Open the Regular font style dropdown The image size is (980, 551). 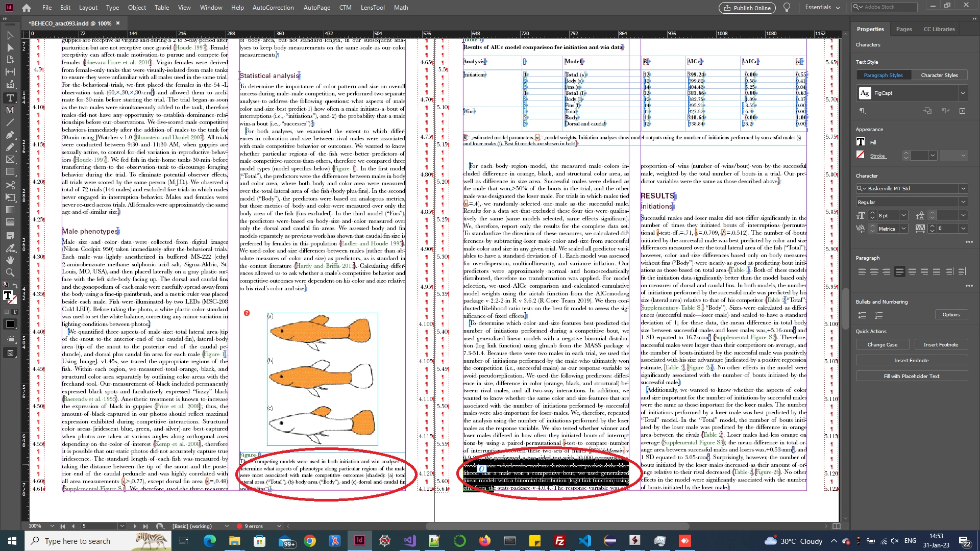click(x=963, y=202)
